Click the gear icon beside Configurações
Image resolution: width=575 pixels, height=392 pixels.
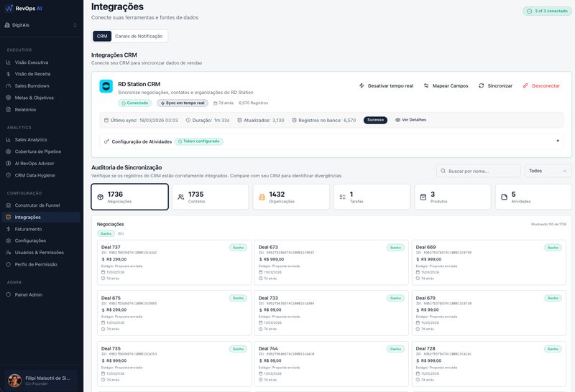[x=9, y=241]
